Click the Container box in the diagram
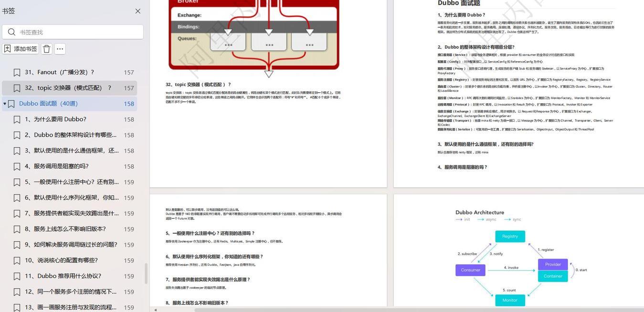Image resolution: width=644 pixels, height=312 pixels. [x=553, y=276]
